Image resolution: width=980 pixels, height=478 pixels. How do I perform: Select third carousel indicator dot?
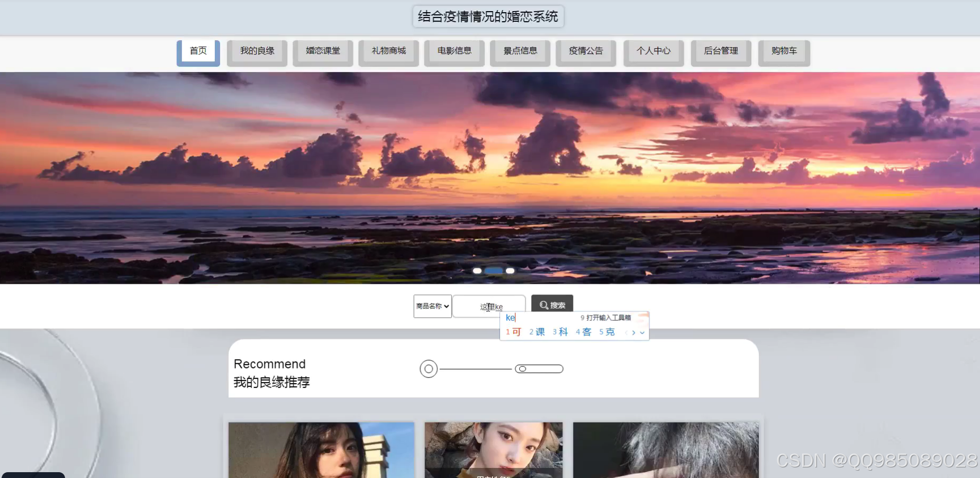pyautogui.click(x=510, y=270)
